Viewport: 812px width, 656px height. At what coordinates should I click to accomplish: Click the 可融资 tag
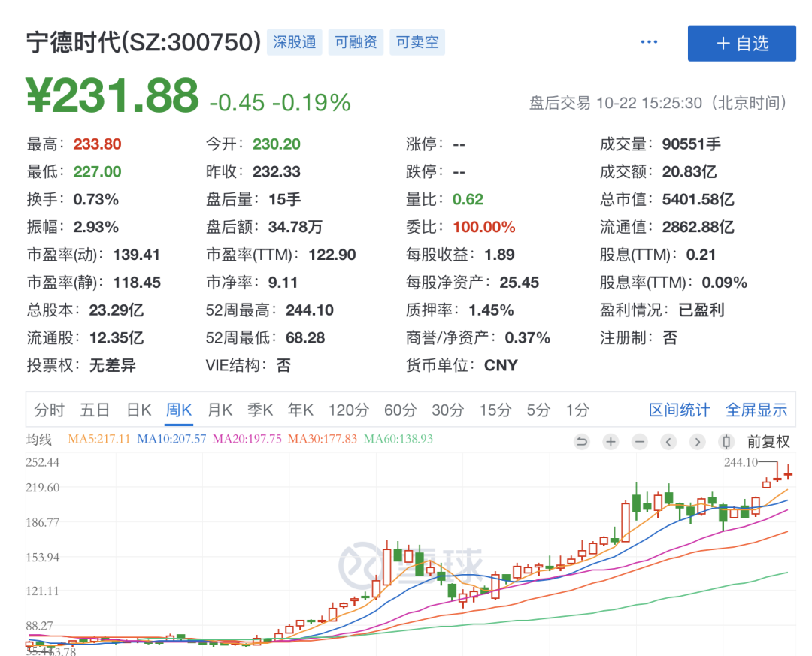pyautogui.click(x=356, y=42)
